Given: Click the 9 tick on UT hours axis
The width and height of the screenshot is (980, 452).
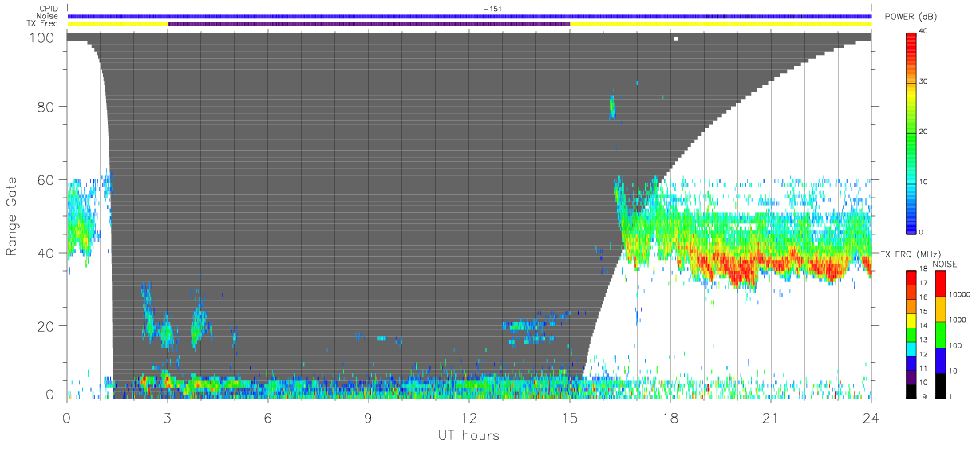Looking at the screenshot, I should [369, 418].
